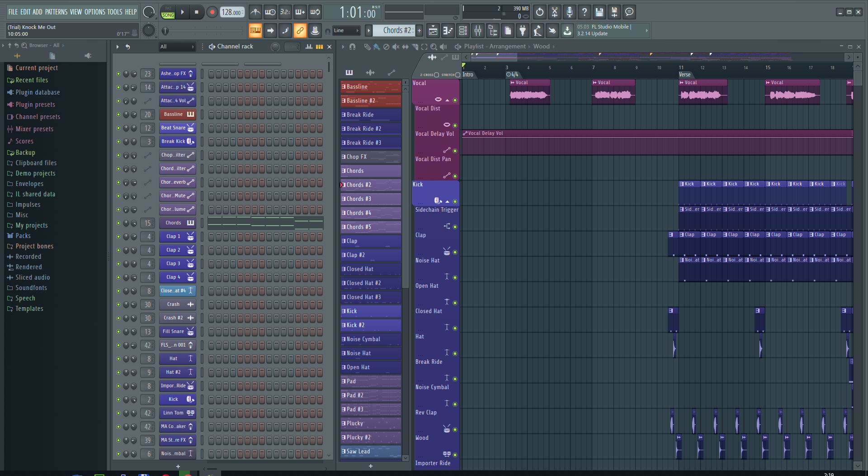
Task: Click the main pitch slider
Action: click(203, 31)
